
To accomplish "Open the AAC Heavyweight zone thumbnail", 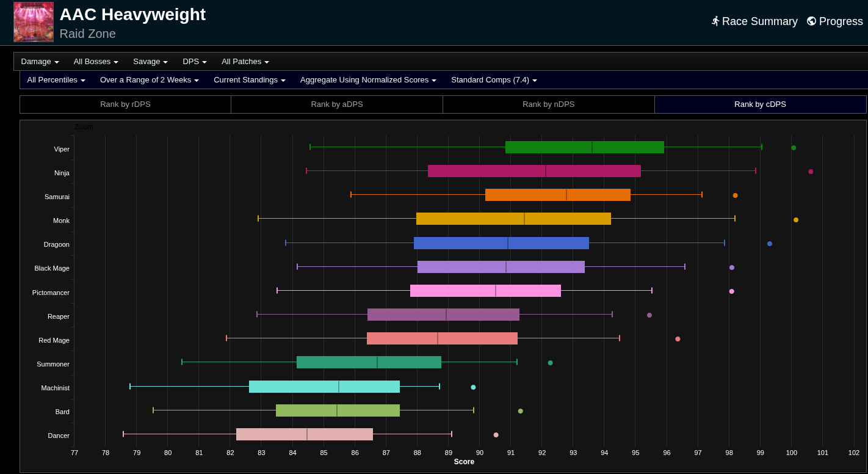I will click(x=34, y=22).
